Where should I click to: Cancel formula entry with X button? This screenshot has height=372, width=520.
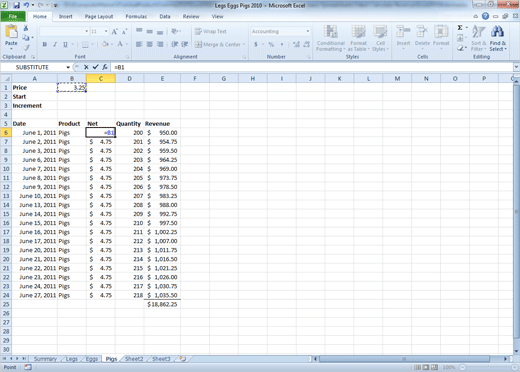click(86, 67)
